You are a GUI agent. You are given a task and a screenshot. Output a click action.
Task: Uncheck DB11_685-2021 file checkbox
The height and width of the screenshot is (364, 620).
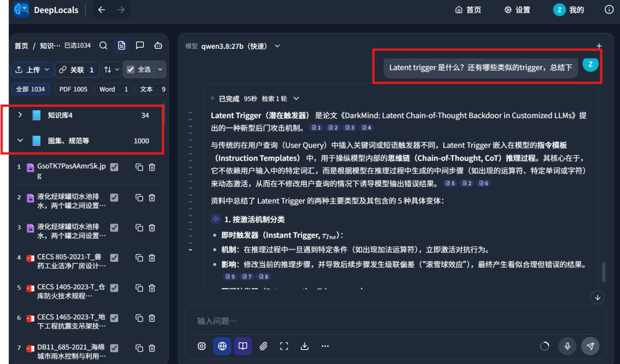coord(114,348)
